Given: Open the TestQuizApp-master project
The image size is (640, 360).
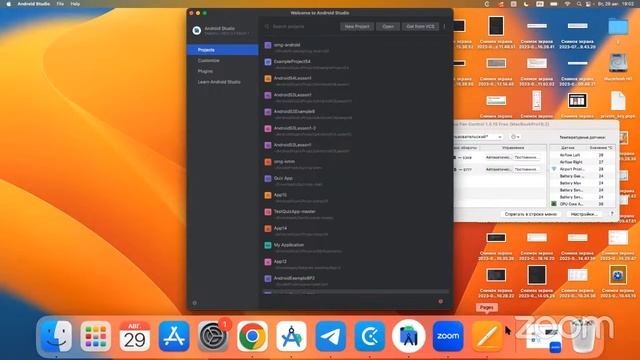Looking at the screenshot, I should pyautogui.click(x=355, y=214).
